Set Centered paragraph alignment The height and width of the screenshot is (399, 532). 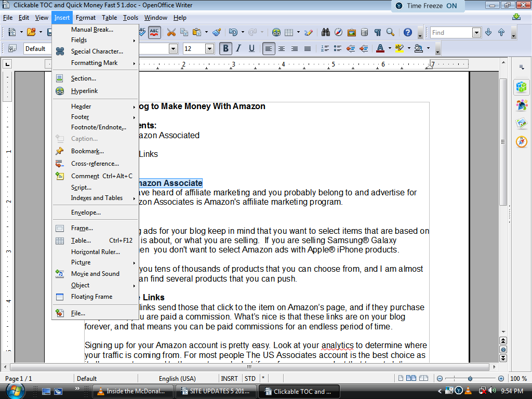tap(281, 48)
